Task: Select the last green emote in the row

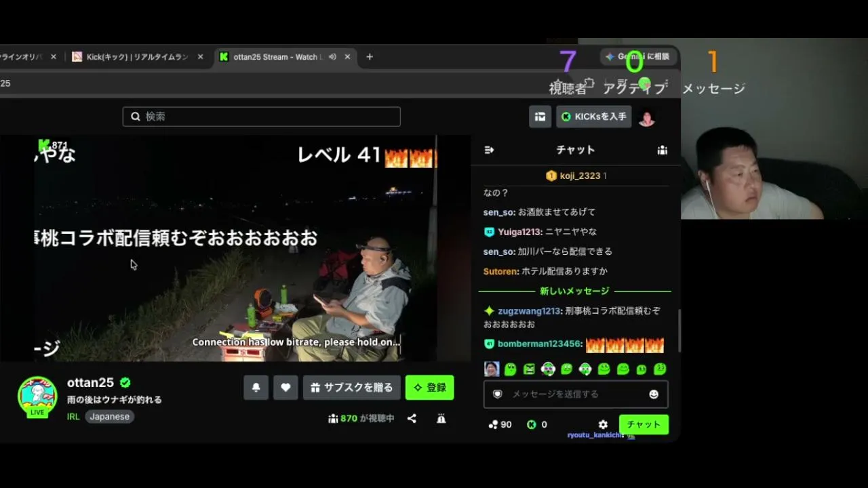Action: click(660, 369)
